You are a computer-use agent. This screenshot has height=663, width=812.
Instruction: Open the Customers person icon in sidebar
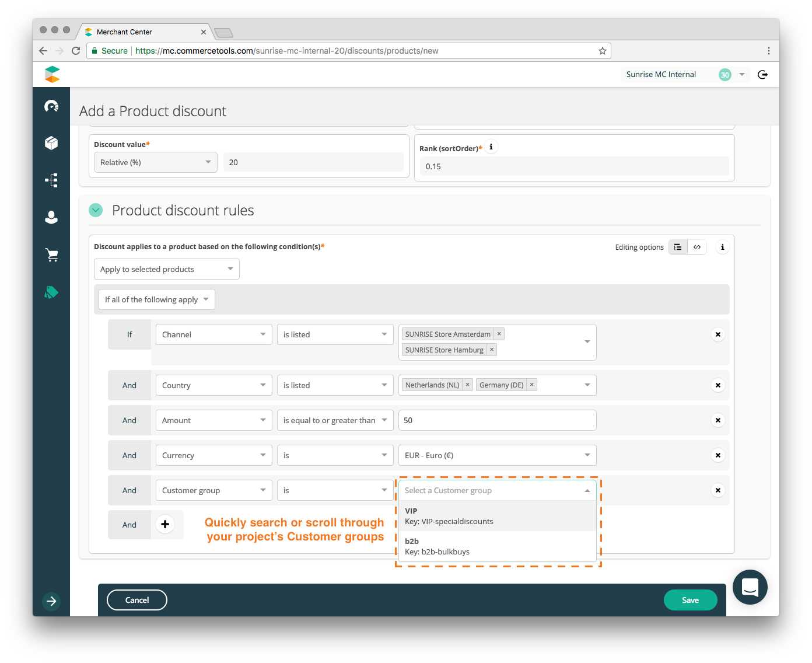click(51, 217)
